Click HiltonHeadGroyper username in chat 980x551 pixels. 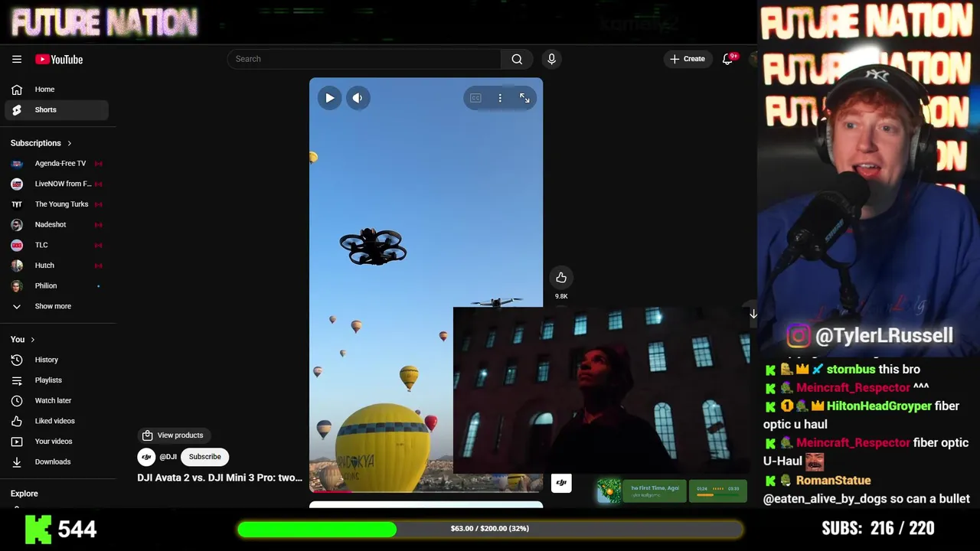pyautogui.click(x=879, y=406)
